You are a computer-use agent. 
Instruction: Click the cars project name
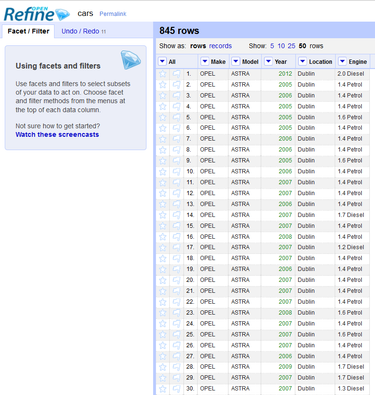click(85, 14)
